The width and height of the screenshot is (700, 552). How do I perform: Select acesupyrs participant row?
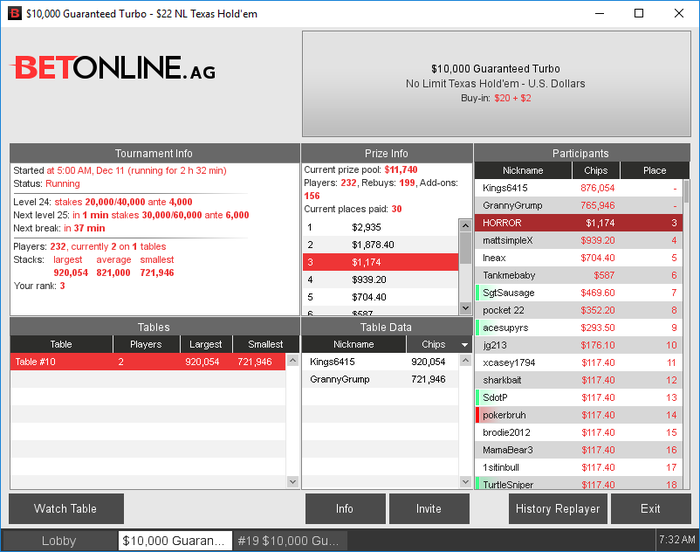coord(579,327)
